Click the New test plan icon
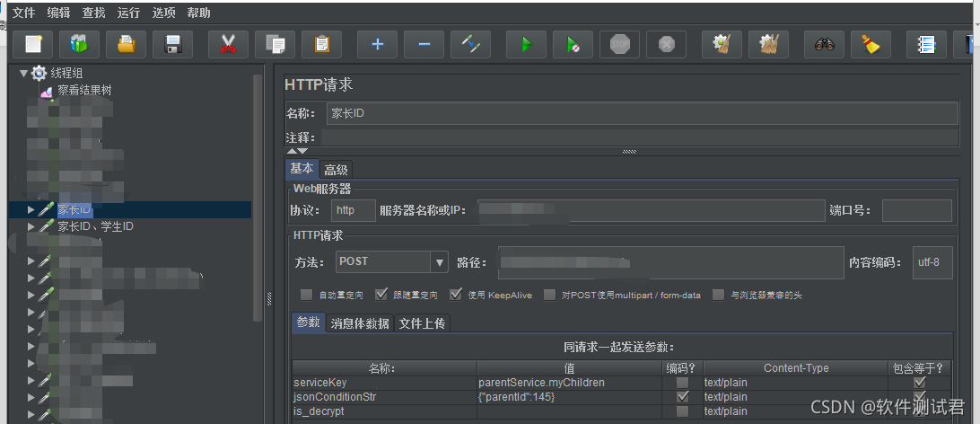This screenshot has height=424, width=980. click(32, 44)
